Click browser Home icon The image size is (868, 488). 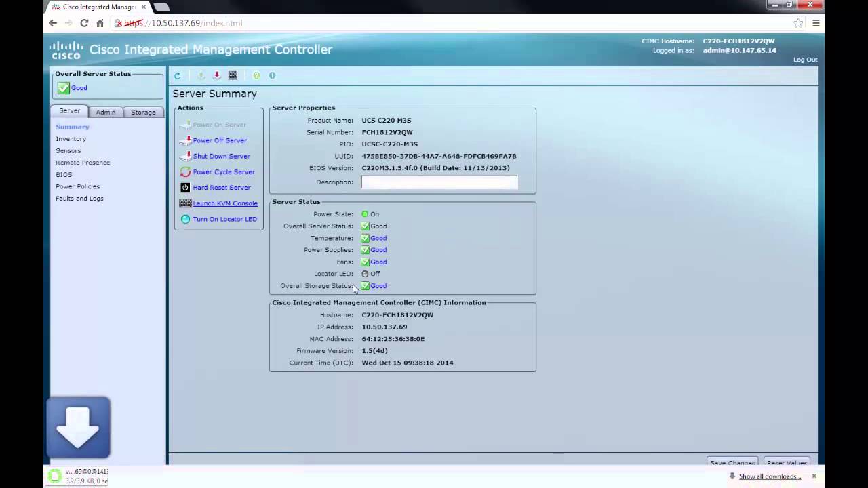[x=100, y=23]
